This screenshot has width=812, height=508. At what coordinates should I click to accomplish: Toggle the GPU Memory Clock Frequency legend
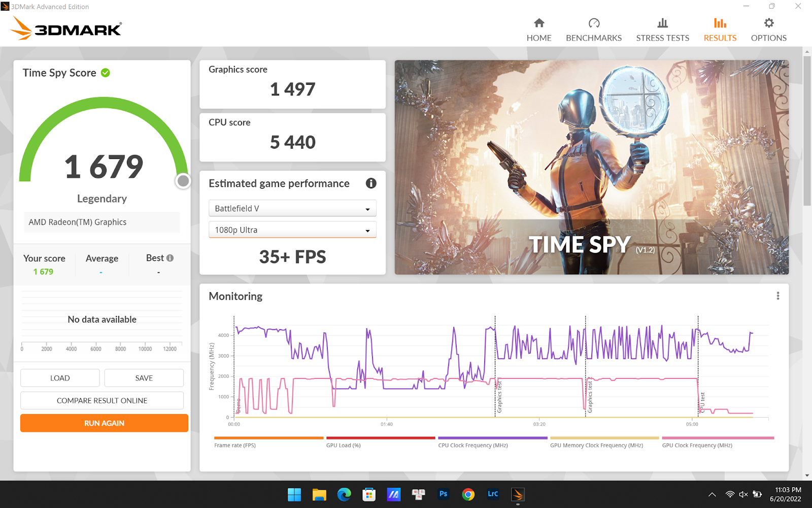point(604,442)
